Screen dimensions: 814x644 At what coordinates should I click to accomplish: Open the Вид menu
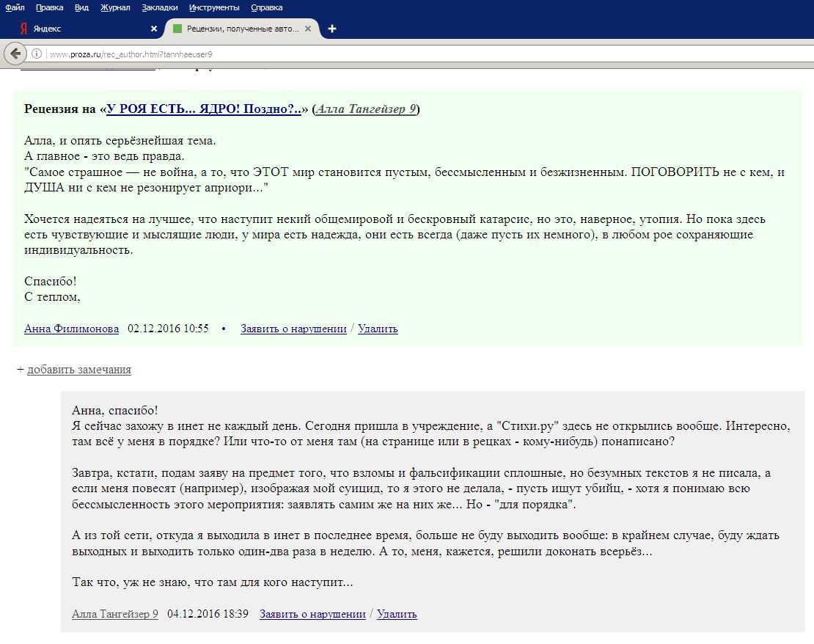(x=82, y=7)
